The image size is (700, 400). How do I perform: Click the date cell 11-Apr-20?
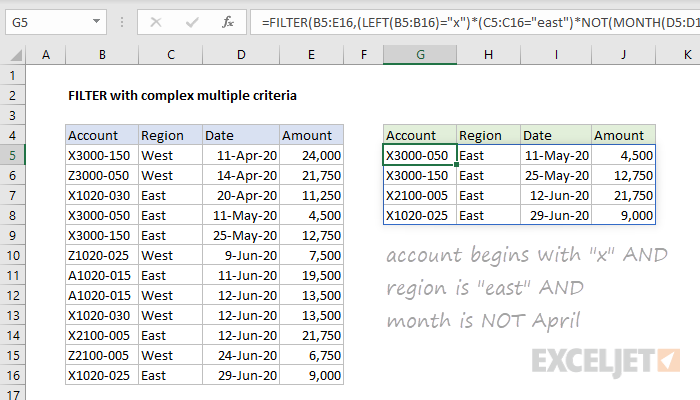coord(241,155)
